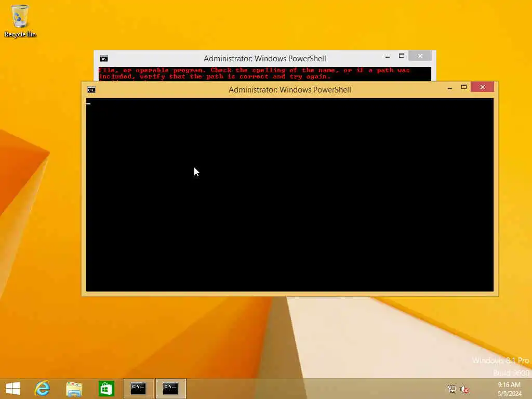Maximize the front PowerShell window
This screenshot has height=399, width=532.
click(x=464, y=87)
